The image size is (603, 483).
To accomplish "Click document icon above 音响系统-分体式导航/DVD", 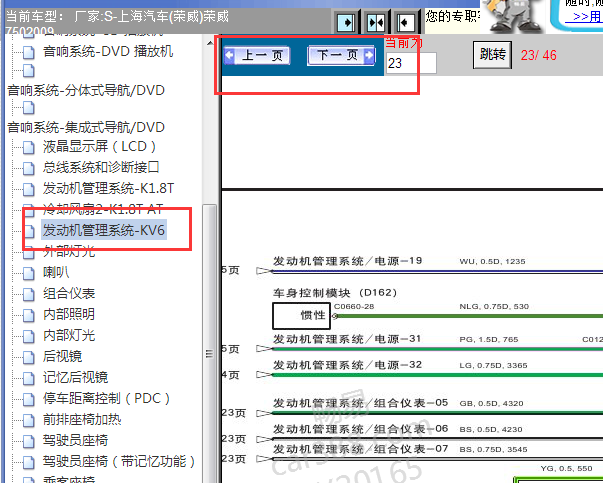I will click(28, 71).
